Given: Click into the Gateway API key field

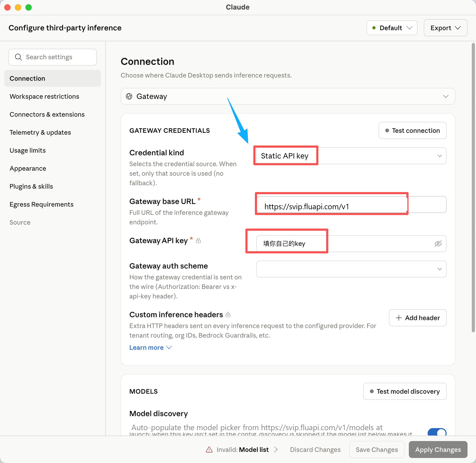Looking at the screenshot, I should [x=351, y=244].
